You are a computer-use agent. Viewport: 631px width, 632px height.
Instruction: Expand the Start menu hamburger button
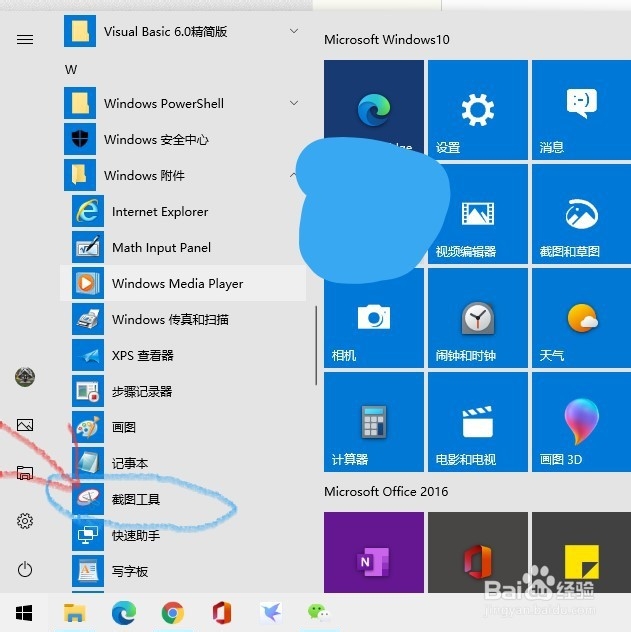pos(25,40)
